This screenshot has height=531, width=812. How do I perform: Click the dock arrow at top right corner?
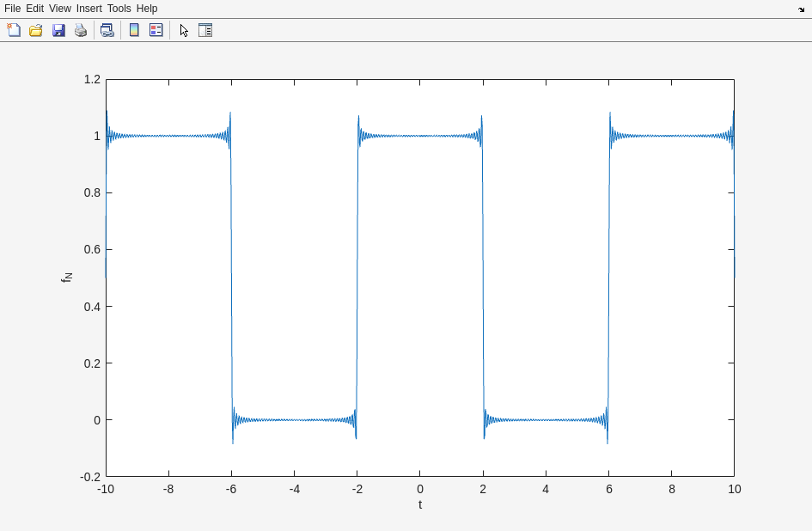click(801, 9)
